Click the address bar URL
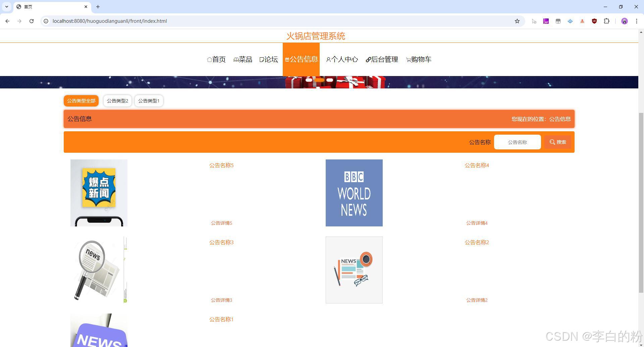644x347 pixels. click(110, 21)
